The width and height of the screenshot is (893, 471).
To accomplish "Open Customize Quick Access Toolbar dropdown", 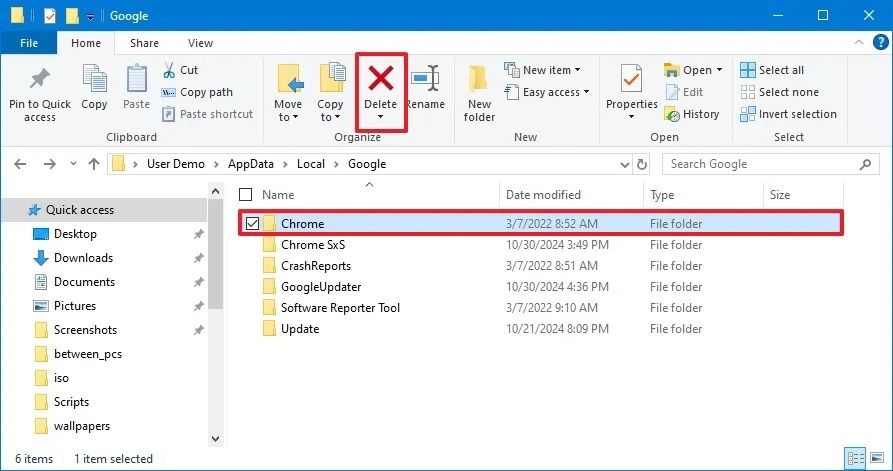I will pos(91,17).
